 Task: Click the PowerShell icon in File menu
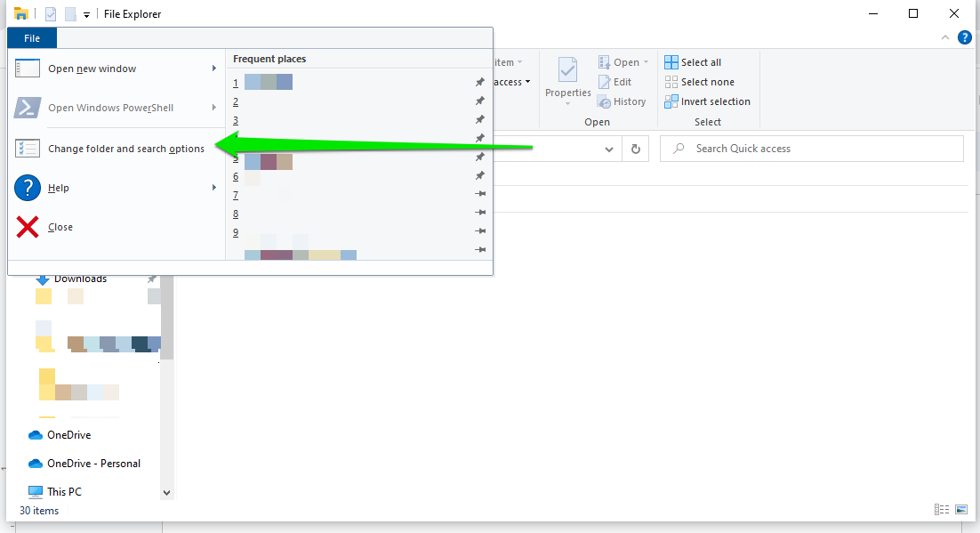click(x=28, y=108)
